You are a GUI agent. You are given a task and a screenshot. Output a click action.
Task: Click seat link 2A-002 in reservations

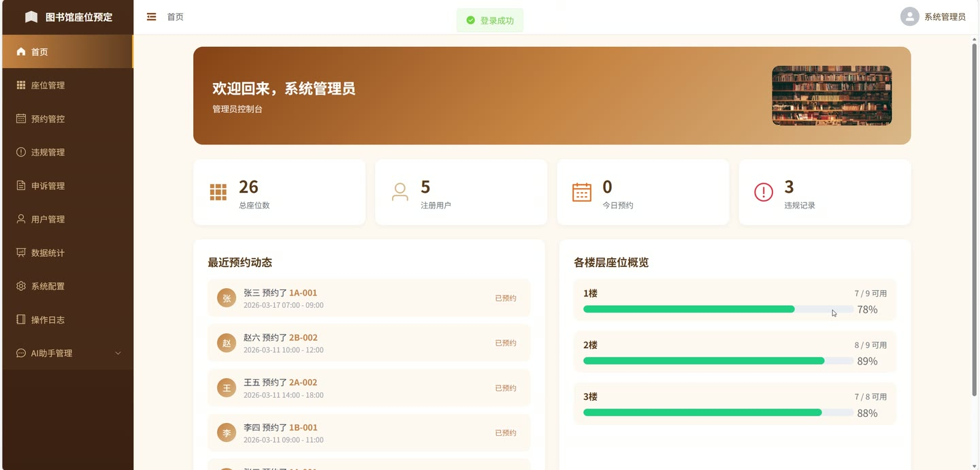coord(303,383)
